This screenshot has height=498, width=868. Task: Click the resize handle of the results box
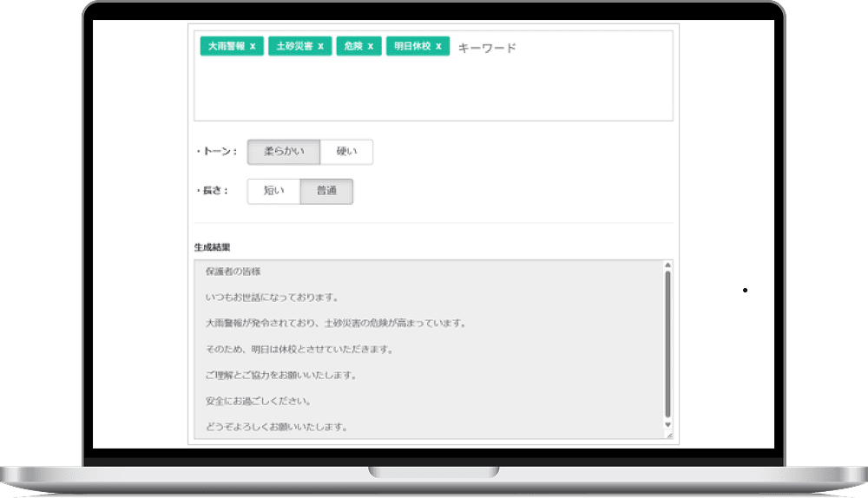[x=668, y=435]
